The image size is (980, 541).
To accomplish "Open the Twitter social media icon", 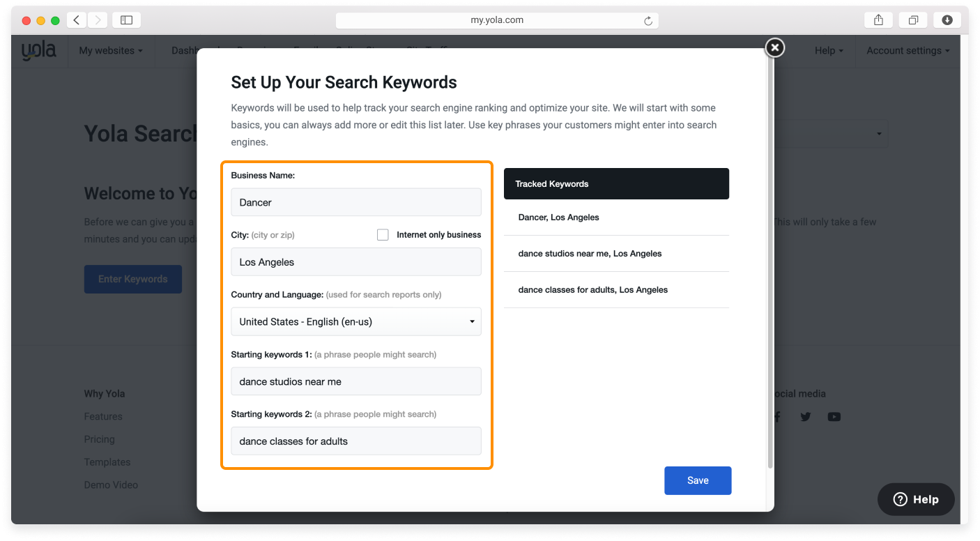I will (806, 417).
